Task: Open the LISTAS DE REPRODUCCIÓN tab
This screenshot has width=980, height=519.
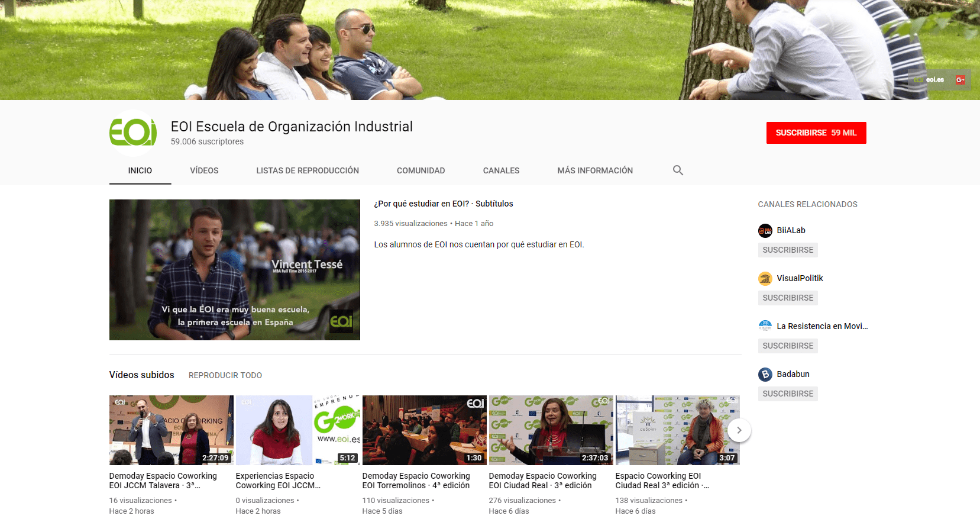Action: tap(308, 170)
